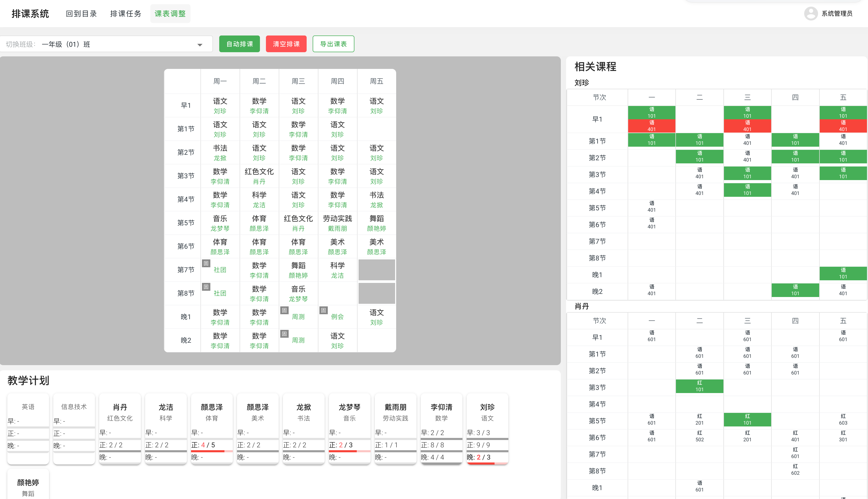Click the fixed icon on Wednesday 晚1 周测
Image resolution: width=868 pixels, height=499 pixels.
pyautogui.click(x=284, y=310)
